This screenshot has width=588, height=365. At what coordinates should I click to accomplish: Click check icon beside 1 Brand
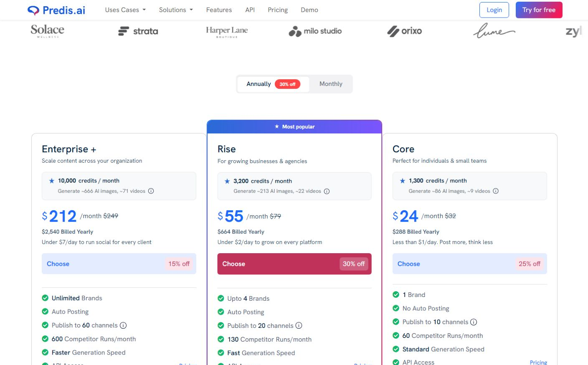click(x=396, y=295)
